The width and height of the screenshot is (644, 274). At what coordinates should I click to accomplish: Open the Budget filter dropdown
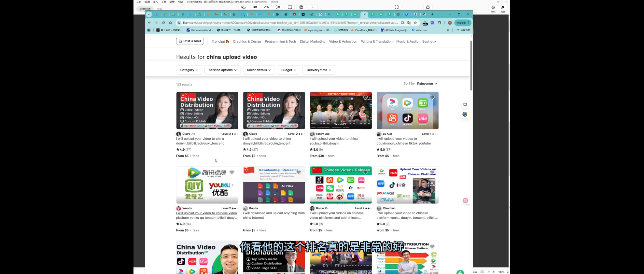click(x=289, y=70)
